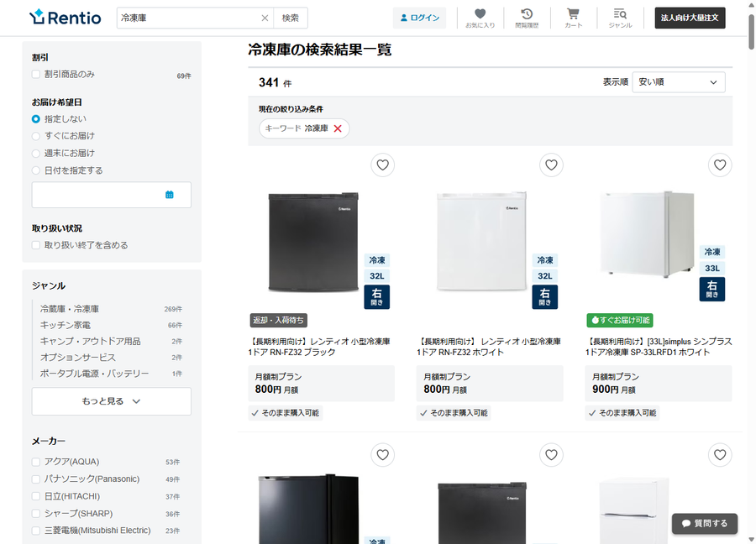Viewport: 756px width, 544px height.
Task: Click the 検索 search button
Action: [291, 18]
